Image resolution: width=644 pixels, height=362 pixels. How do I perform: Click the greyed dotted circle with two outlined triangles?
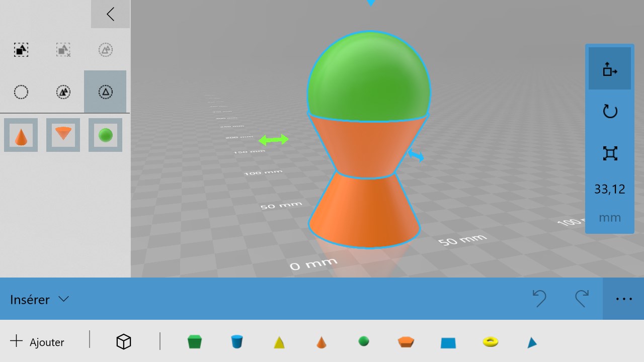105,50
